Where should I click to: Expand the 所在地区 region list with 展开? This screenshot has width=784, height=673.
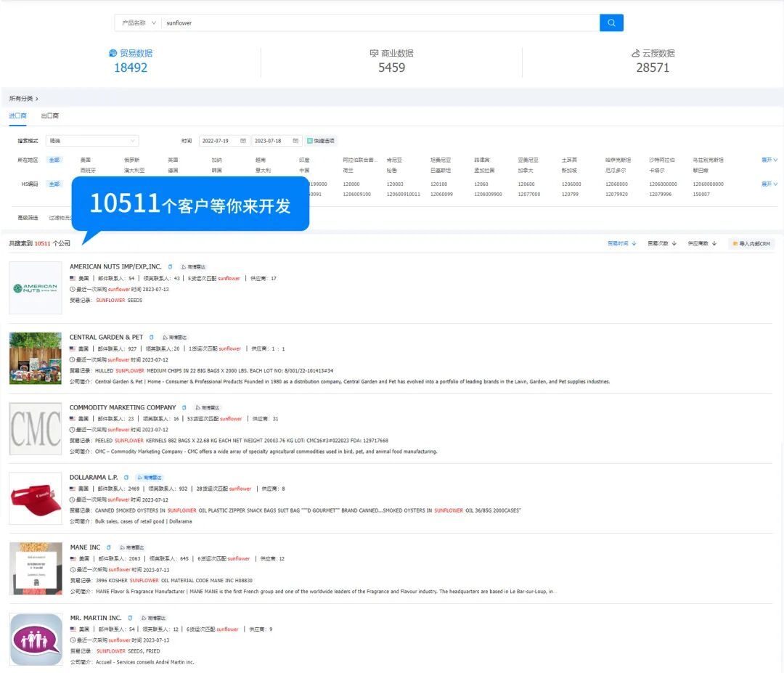[x=769, y=160]
